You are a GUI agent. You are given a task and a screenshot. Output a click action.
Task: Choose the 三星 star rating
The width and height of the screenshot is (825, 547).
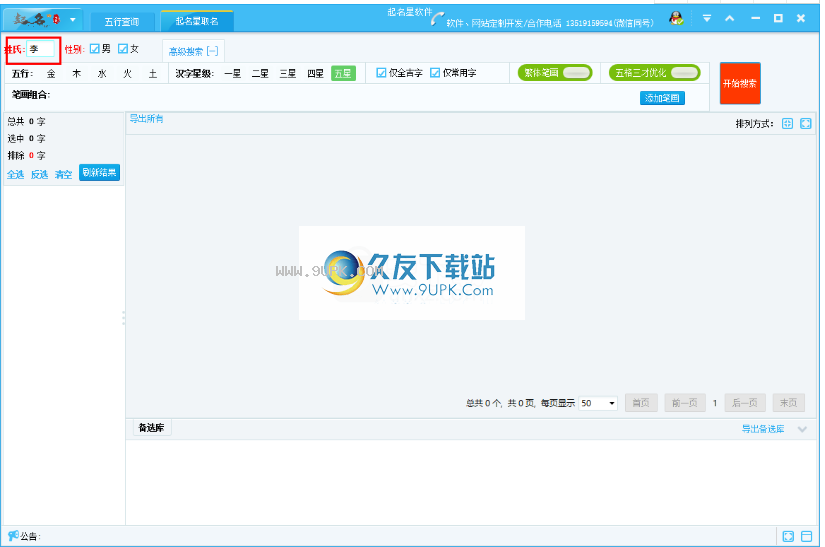click(x=287, y=74)
